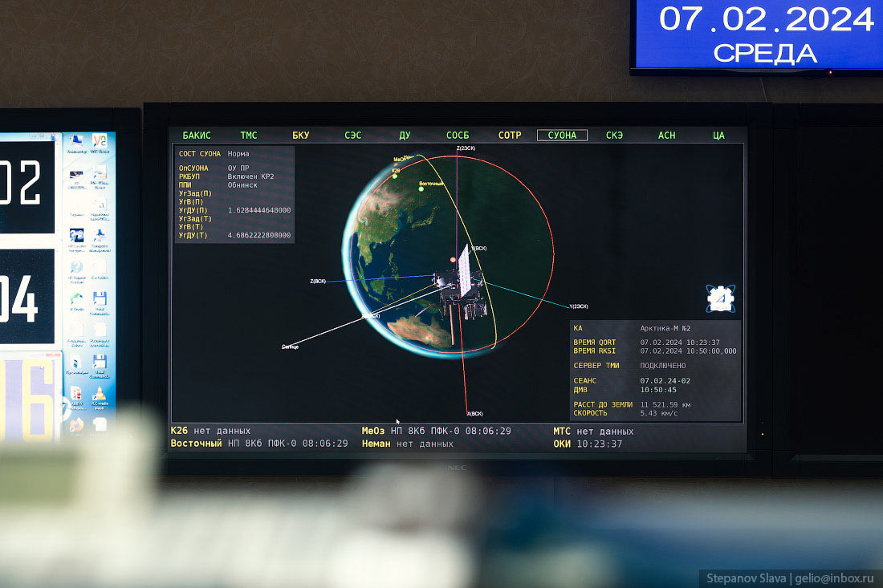Open the ДУ tab
The width and height of the screenshot is (883, 588).
click(x=405, y=136)
